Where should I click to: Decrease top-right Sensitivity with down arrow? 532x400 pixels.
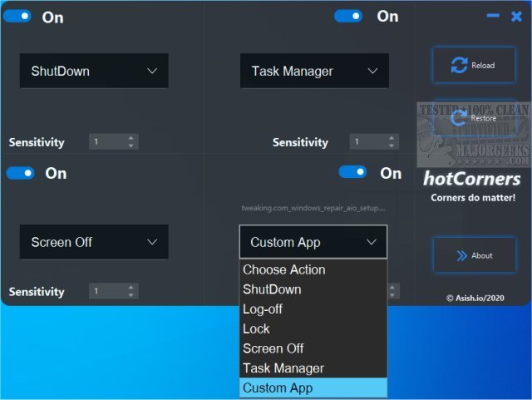click(x=392, y=146)
